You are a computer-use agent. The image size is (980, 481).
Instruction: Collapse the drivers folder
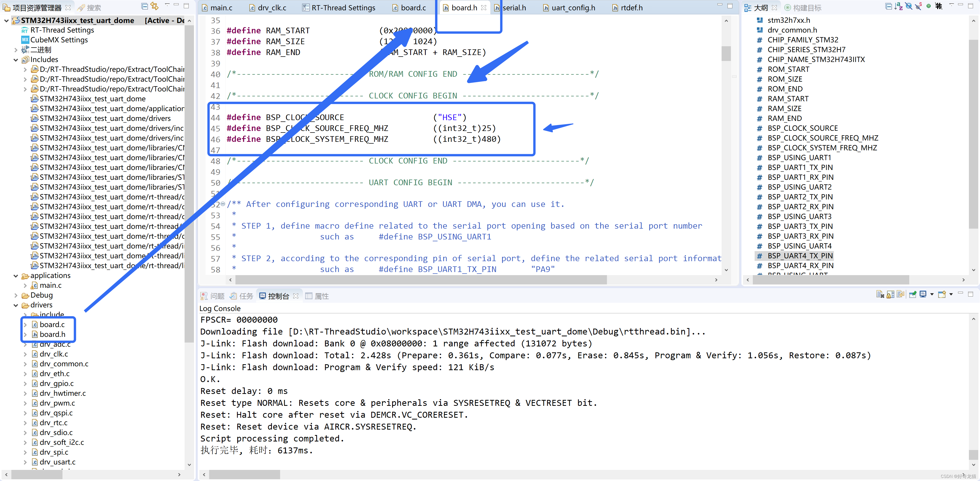click(15, 305)
